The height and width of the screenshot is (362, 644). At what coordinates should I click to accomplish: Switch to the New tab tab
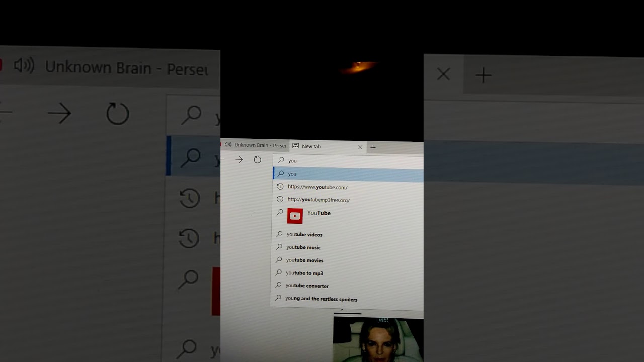tap(327, 146)
